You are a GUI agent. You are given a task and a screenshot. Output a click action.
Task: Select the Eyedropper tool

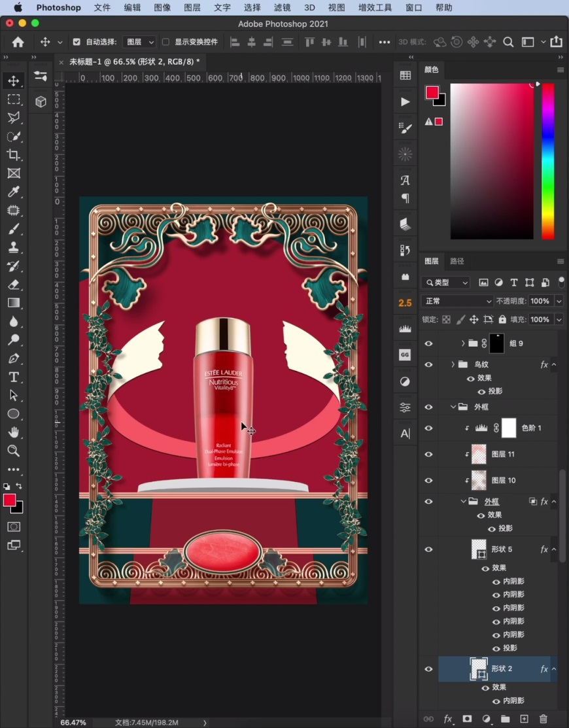14,192
